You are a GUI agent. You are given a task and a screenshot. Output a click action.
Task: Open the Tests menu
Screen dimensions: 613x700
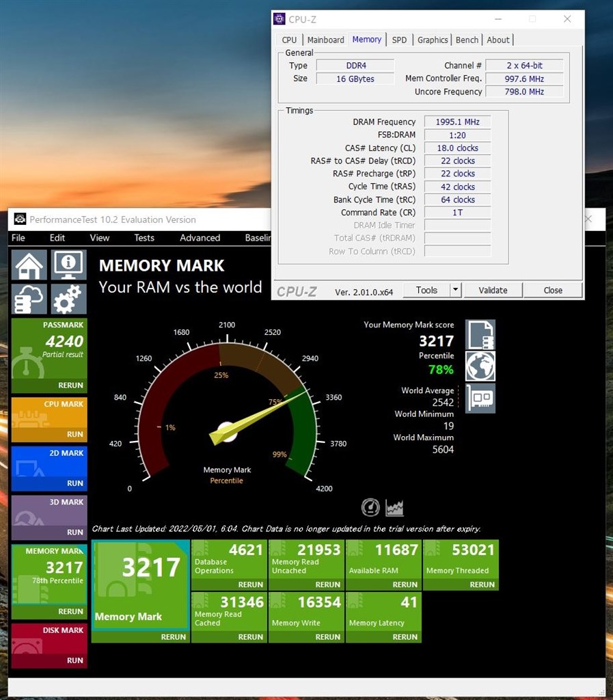click(144, 237)
